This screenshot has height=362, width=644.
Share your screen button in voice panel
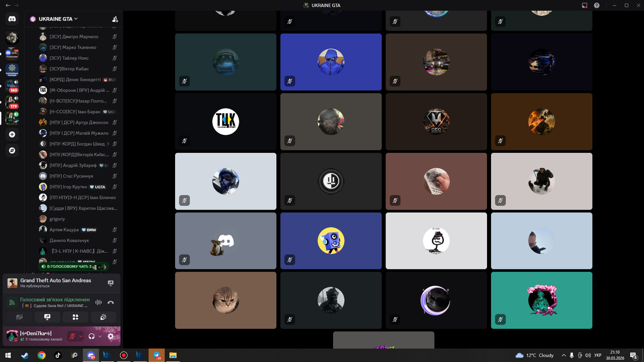pos(47,317)
